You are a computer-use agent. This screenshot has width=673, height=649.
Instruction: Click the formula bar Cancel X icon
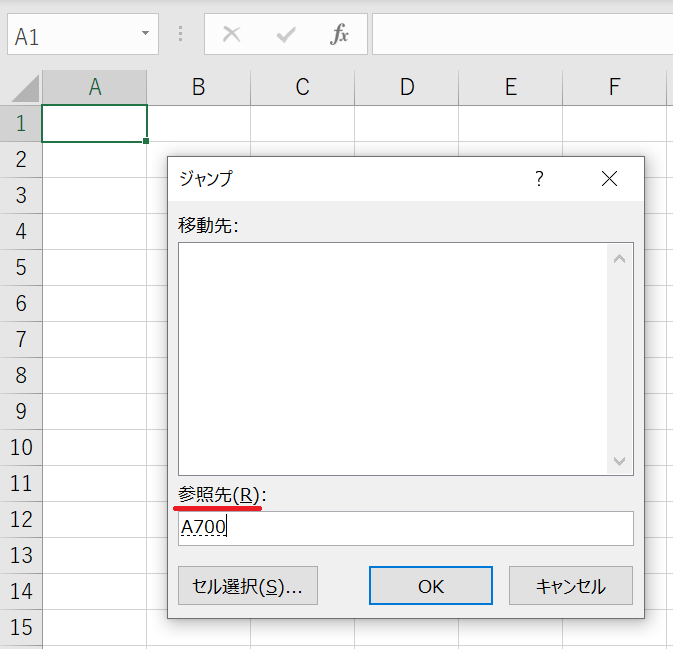[x=232, y=35]
